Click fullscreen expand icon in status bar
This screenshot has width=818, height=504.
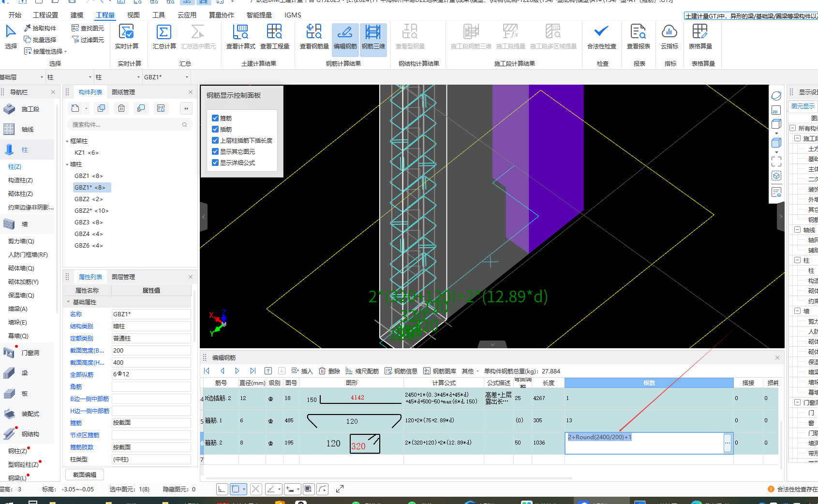pos(340,489)
